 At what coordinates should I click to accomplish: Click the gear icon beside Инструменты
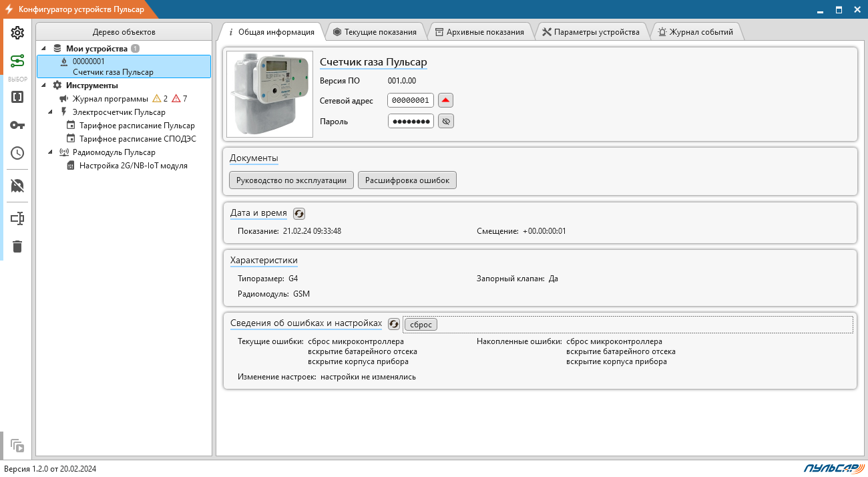[57, 86]
